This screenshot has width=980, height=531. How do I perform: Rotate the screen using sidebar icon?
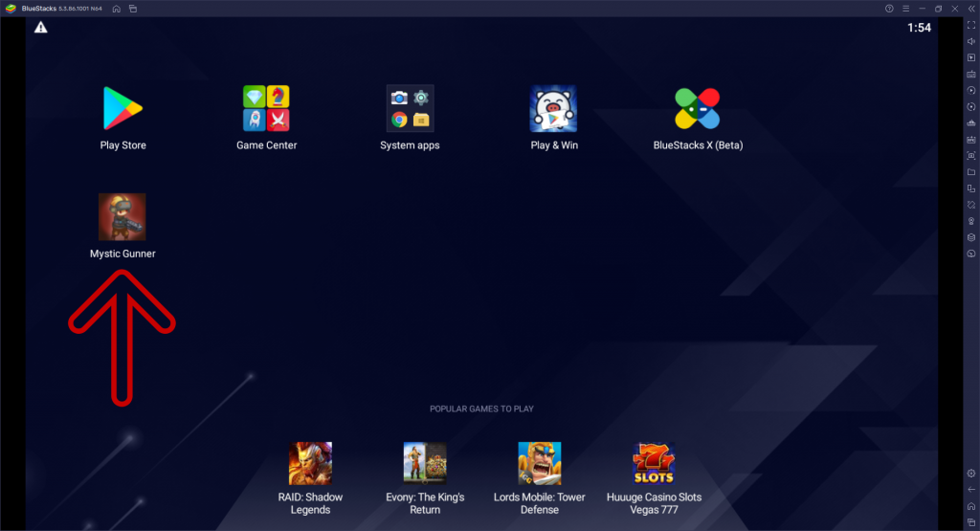point(971,188)
